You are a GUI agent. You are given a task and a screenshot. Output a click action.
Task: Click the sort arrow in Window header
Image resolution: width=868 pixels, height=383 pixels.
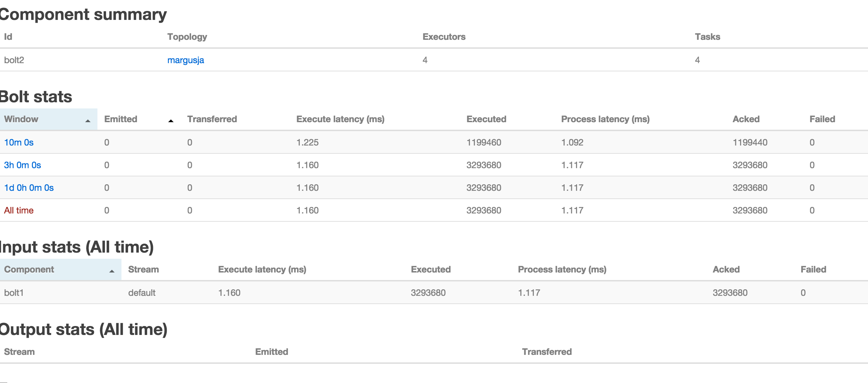tap(88, 121)
